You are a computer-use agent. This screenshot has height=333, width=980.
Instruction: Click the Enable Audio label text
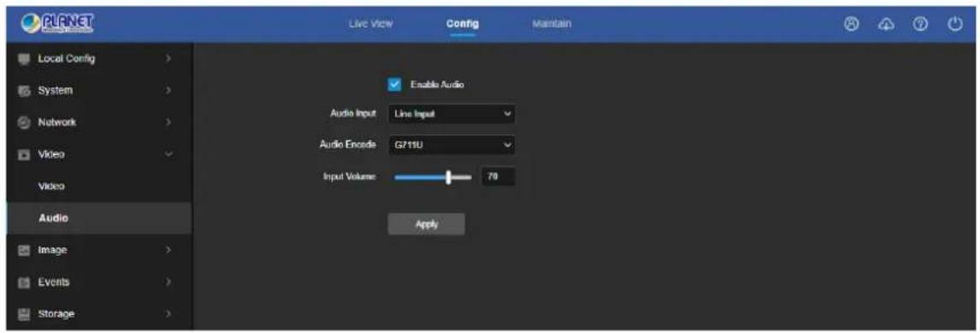pyautogui.click(x=437, y=84)
